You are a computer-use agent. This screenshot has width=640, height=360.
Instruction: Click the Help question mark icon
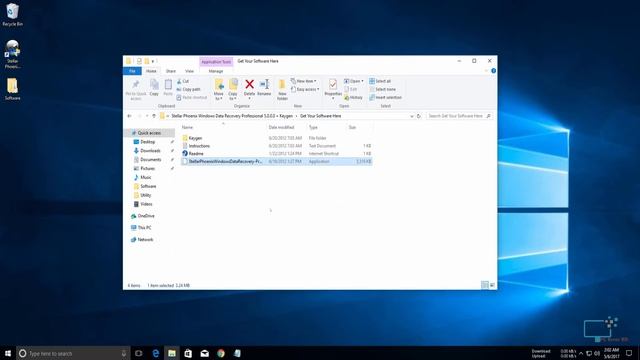(x=493, y=71)
